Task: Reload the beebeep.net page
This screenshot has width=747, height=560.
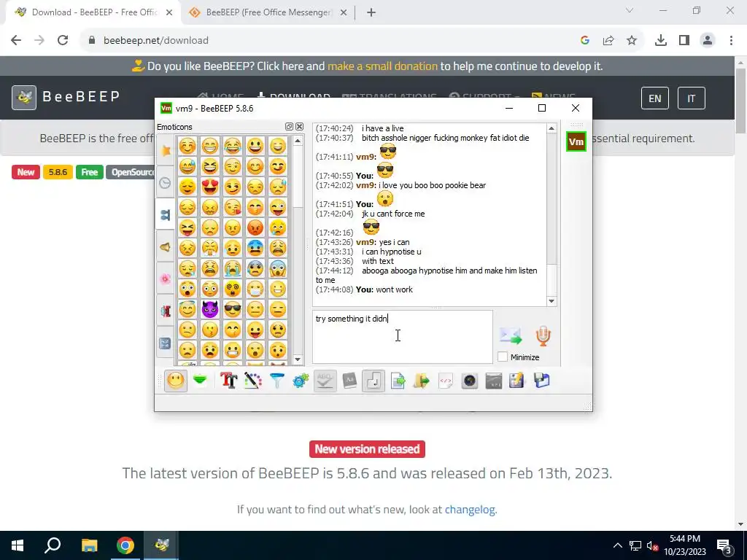Action: click(x=63, y=41)
